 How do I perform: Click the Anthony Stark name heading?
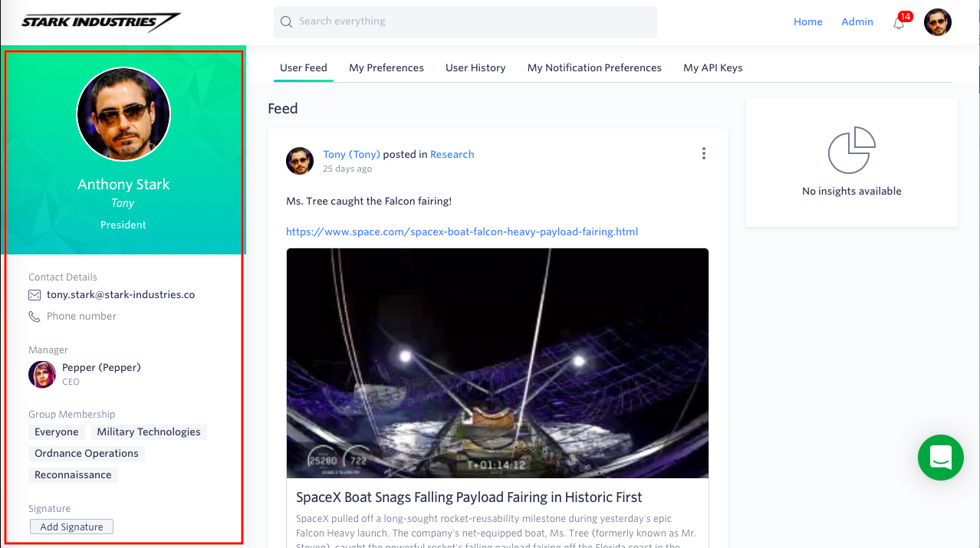[123, 185]
